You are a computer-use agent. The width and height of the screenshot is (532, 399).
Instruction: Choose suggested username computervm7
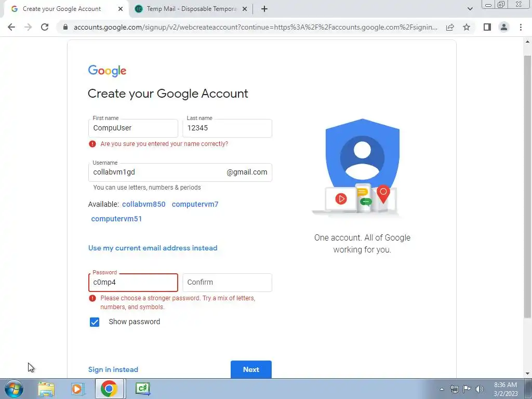coord(195,204)
